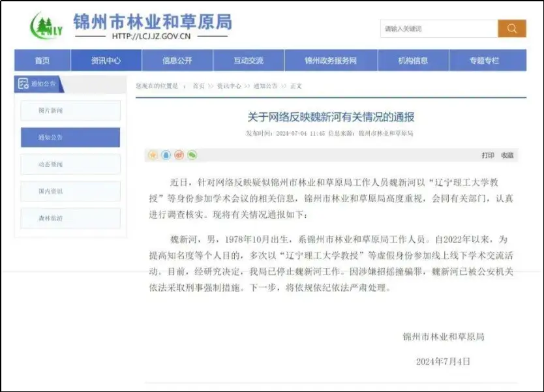
Task: Go to 信息公开 in the nav bar
Action: [177, 61]
